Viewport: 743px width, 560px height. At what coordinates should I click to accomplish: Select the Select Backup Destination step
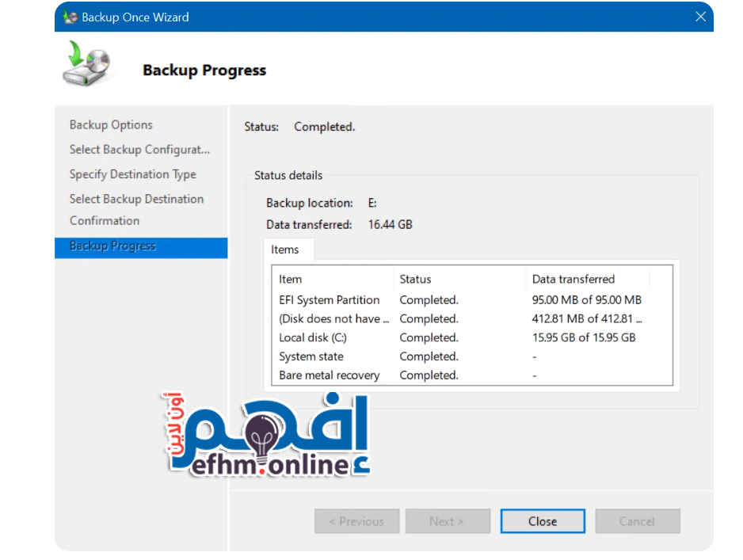coord(136,199)
